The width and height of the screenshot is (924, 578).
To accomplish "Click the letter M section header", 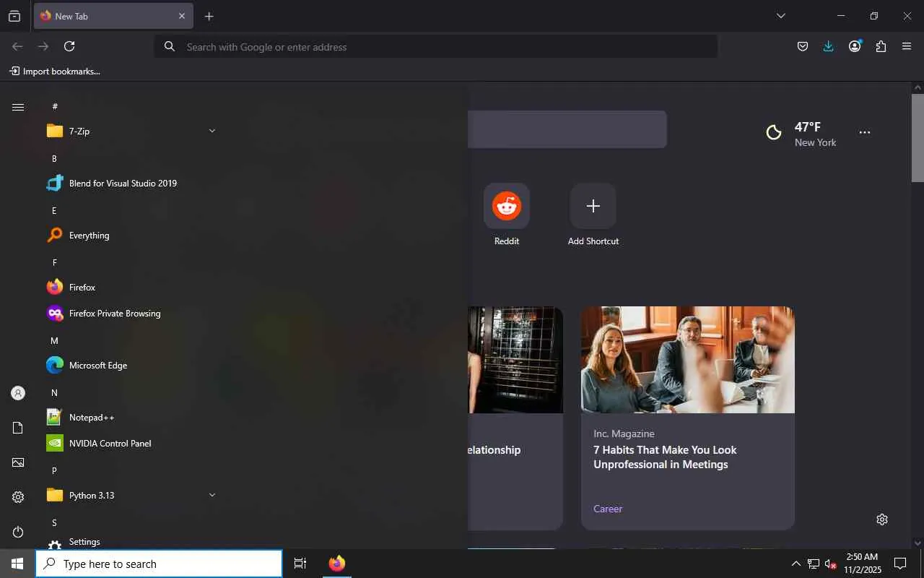I will tap(54, 340).
